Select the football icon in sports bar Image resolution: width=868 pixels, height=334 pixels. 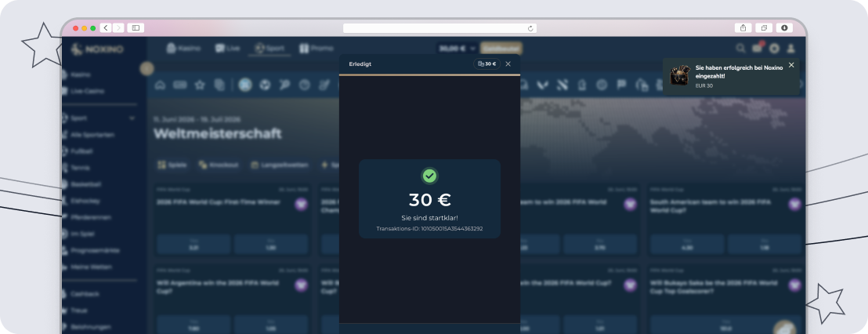[x=265, y=85]
